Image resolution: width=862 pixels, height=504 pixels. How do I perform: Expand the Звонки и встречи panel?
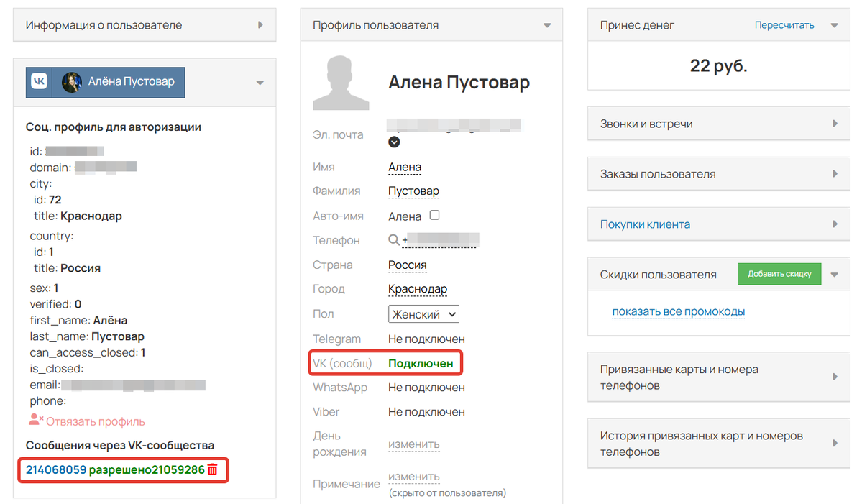(x=834, y=123)
